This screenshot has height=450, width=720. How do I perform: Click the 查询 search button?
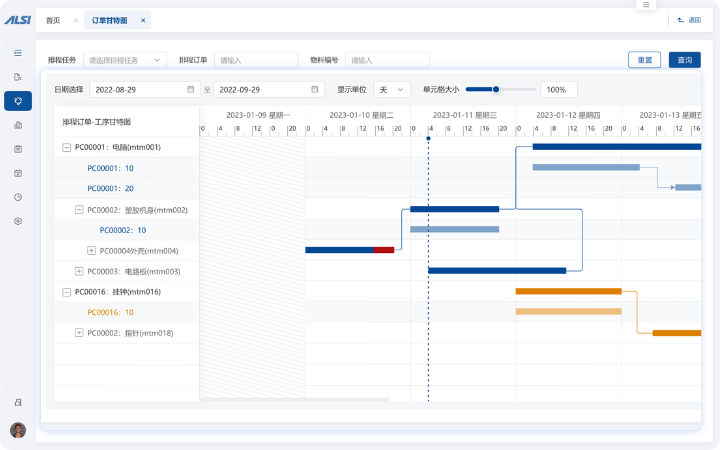click(684, 60)
